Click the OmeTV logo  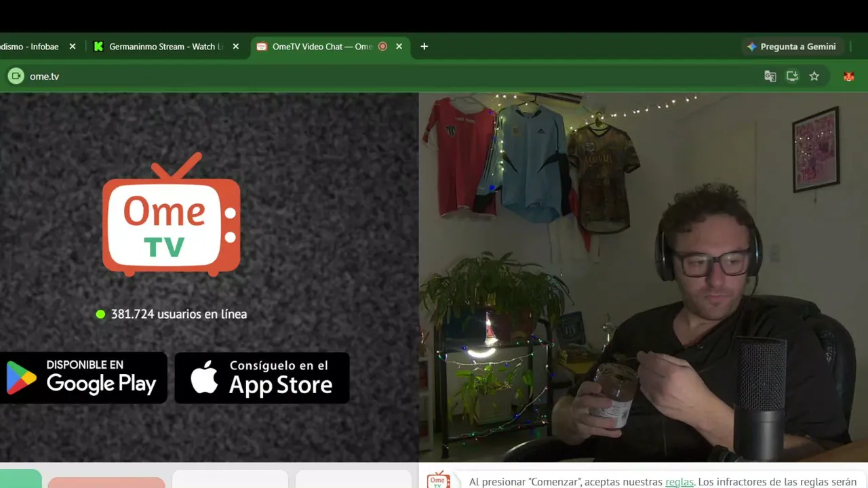[x=172, y=216]
